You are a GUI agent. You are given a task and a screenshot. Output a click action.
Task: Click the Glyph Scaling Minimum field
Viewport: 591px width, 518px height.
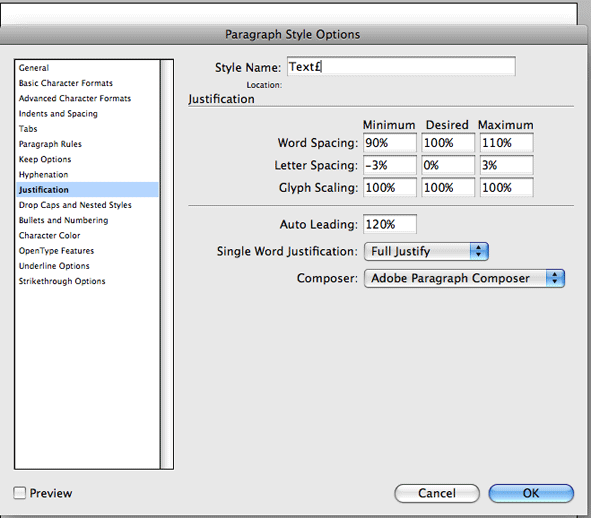coord(390,187)
